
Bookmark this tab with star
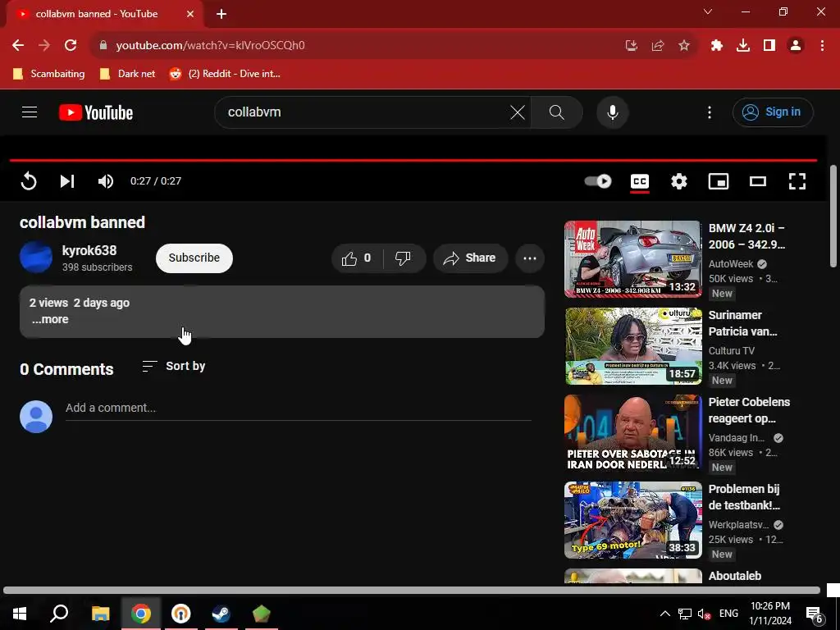pyautogui.click(x=684, y=46)
